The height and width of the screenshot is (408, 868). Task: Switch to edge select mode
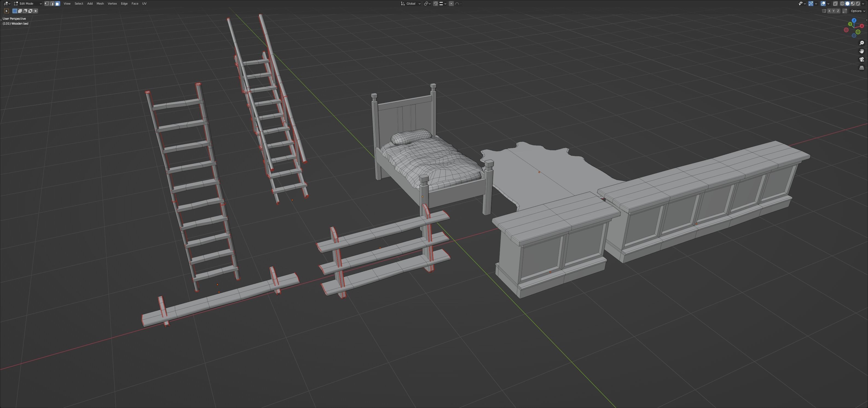[x=52, y=3]
